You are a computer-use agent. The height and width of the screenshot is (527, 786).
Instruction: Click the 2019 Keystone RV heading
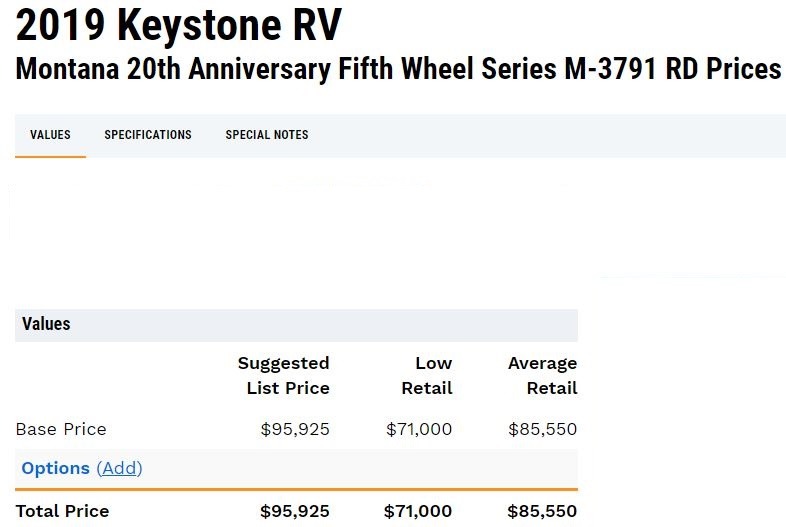(x=178, y=24)
